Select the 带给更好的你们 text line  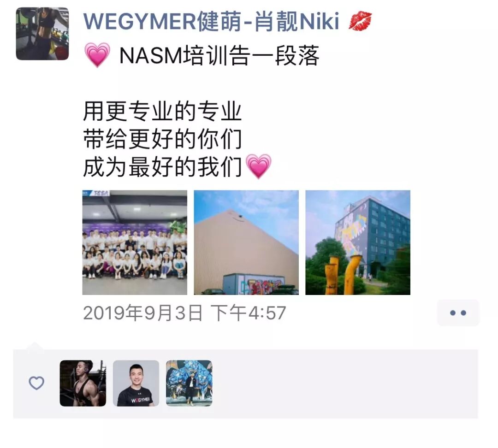162,139
